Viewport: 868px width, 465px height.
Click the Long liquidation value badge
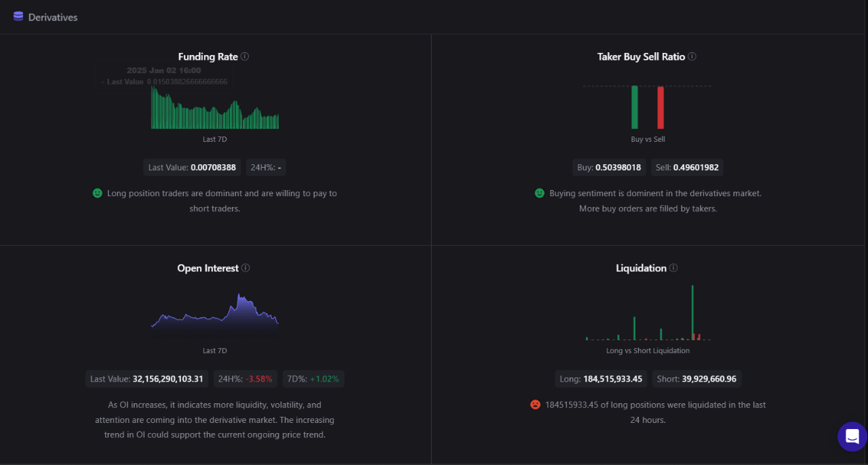601,379
